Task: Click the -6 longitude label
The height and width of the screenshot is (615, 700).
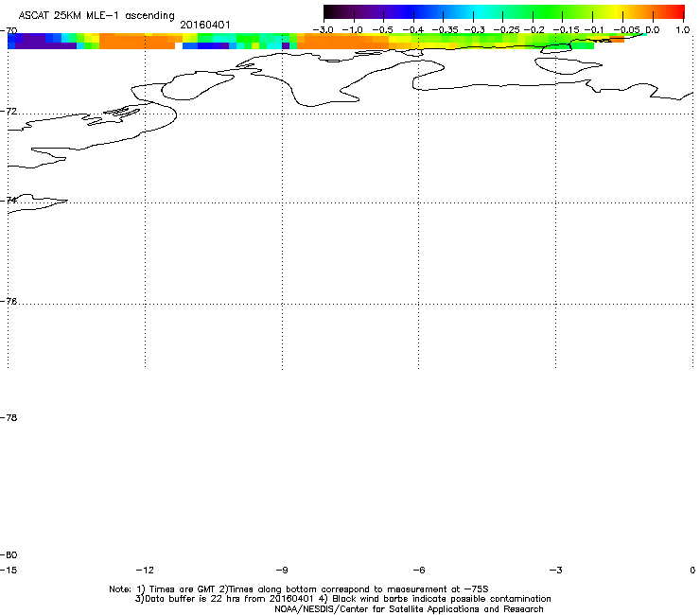Action: point(419,570)
